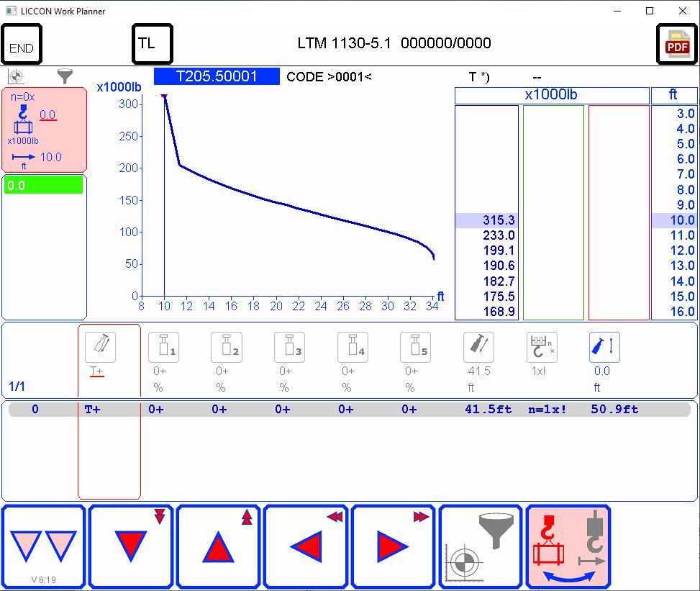This screenshot has height=591, width=700.
Task: Click the x1000lb column header
Action: (x=552, y=95)
